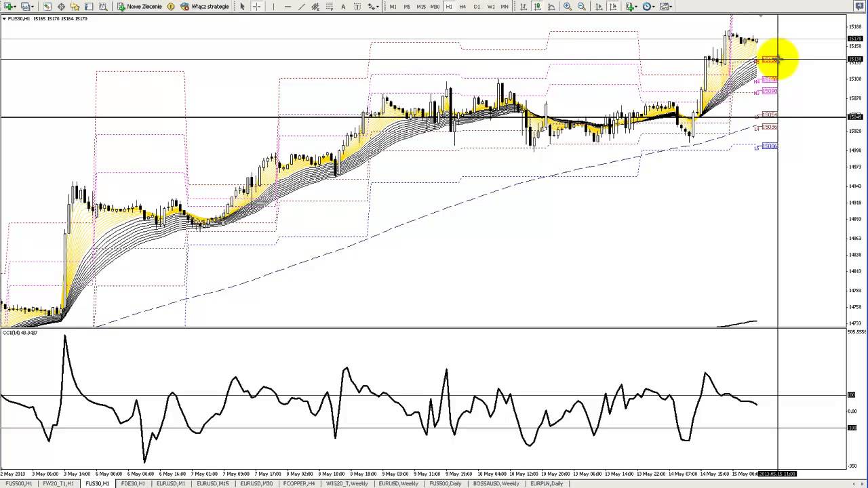Select the horizontal line tool
The width and height of the screenshot is (868, 488).
pyautogui.click(x=288, y=6)
